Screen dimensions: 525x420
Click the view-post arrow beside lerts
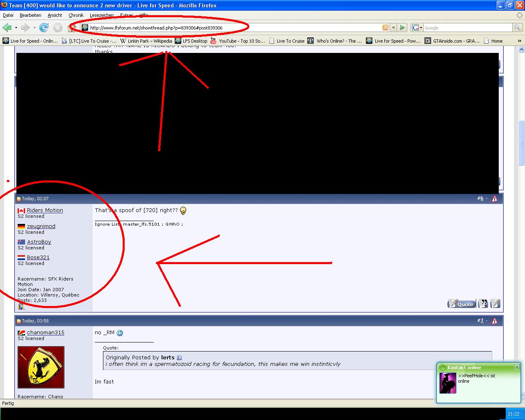pyautogui.click(x=179, y=358)
